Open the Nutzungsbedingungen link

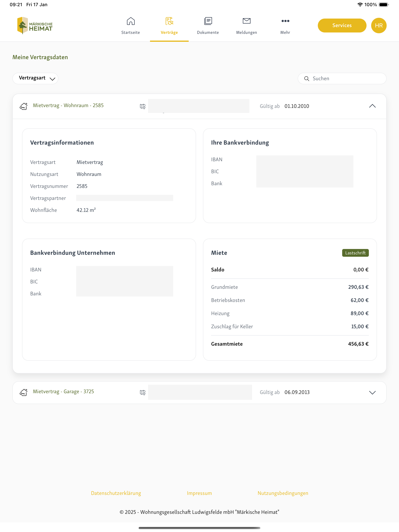[x=283, y=493]
